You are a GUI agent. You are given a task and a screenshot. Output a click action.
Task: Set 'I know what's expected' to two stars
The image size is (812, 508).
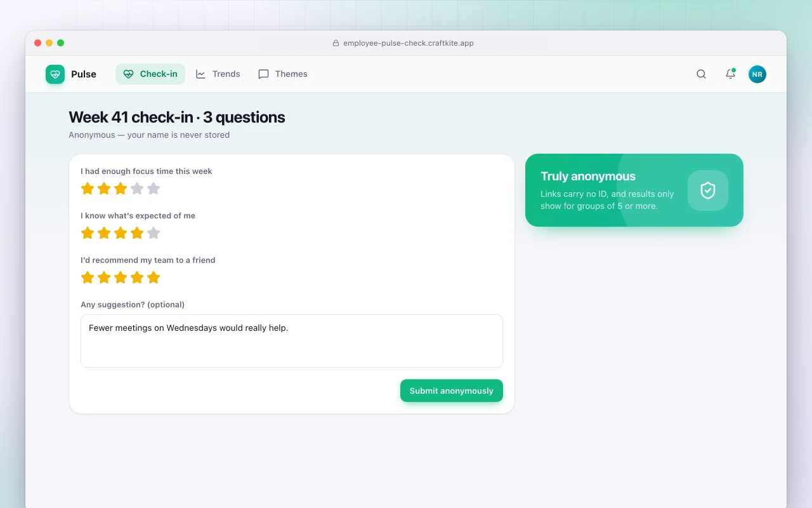[x=104, y=233]
